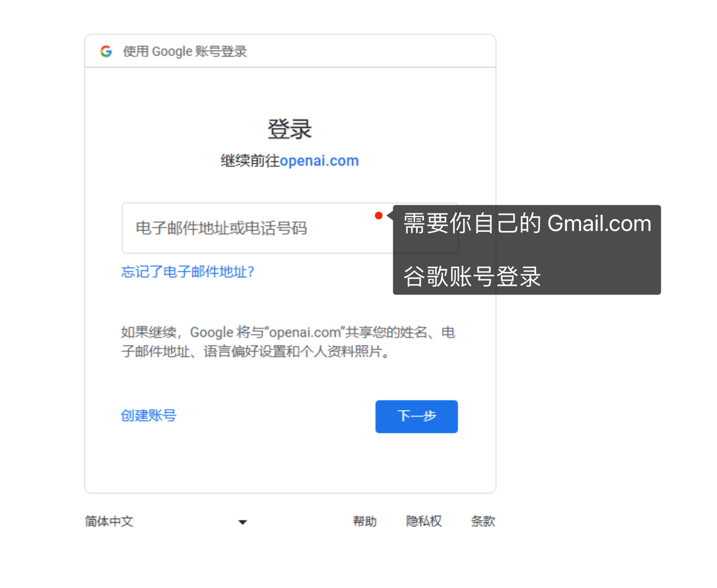Click the blue 下一步 button
This screenshot has height=588, width=717.
click(x=417, y=416)
